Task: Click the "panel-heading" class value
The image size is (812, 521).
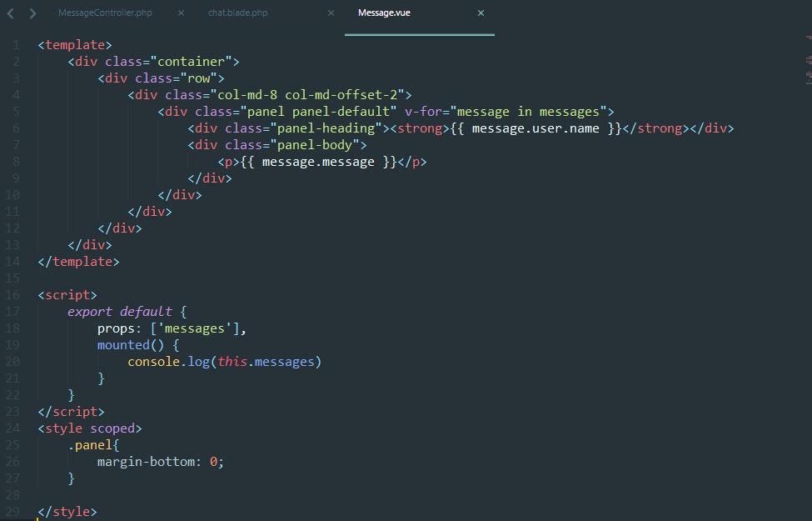Action: pos(326,128)
